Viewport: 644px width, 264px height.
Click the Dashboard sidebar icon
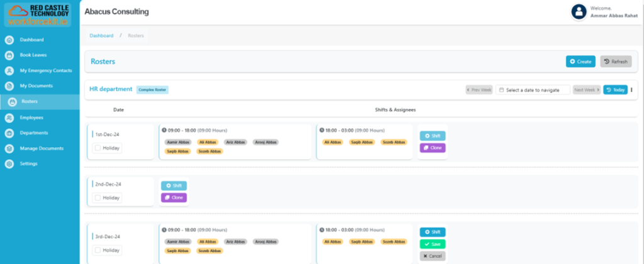click(x=9, y=40)
